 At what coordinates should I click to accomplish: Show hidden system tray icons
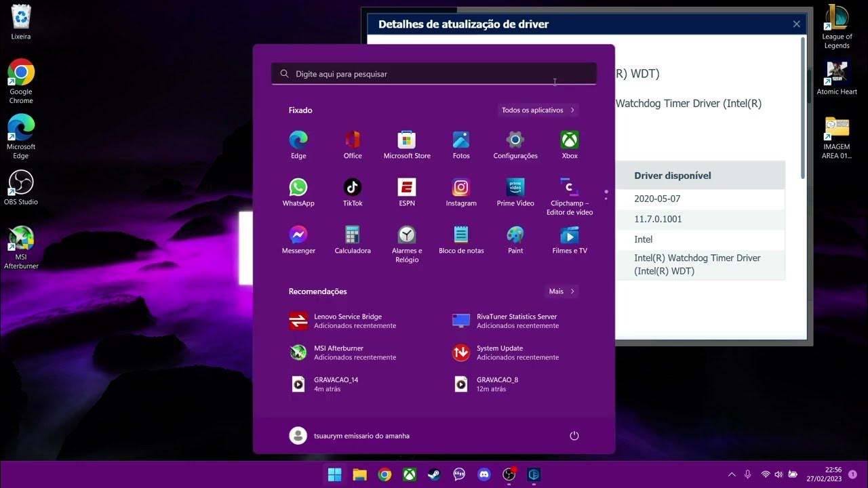[732, 474]
